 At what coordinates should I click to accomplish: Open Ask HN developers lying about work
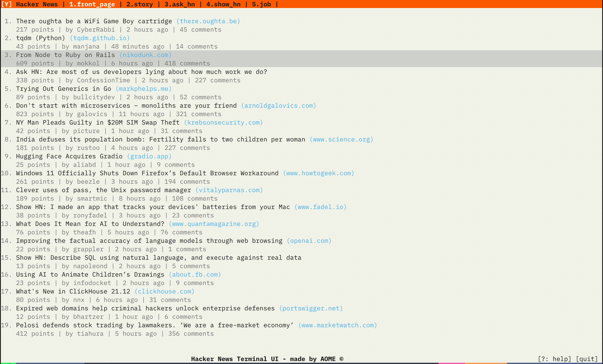tap(141, 72)
